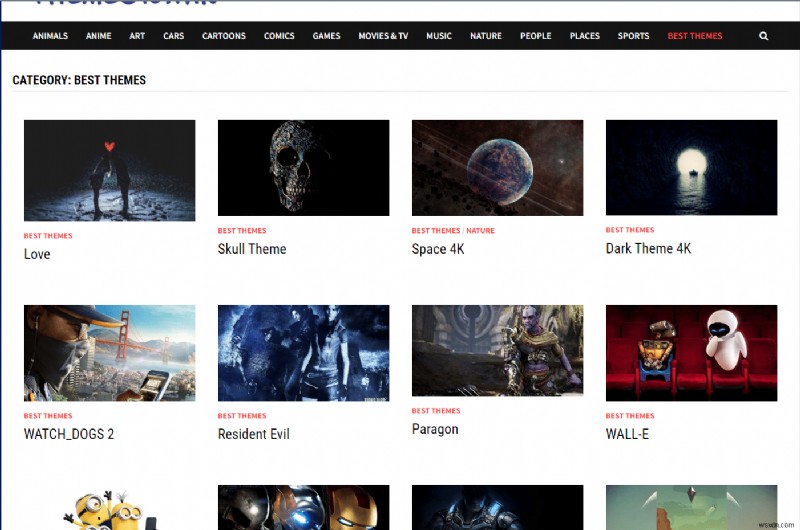Browse the Comics category

point(279,36)
